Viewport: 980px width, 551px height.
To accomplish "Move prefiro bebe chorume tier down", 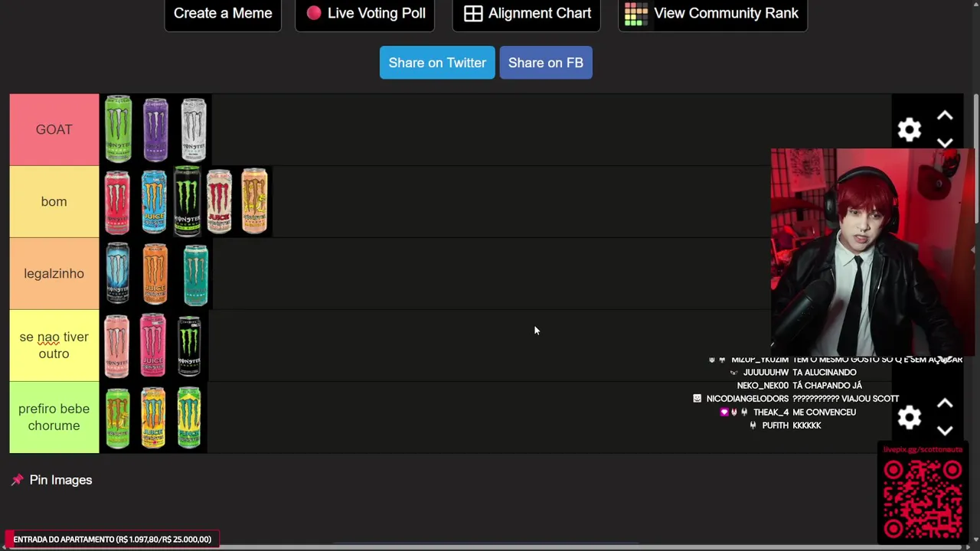I will coord(945,430).
